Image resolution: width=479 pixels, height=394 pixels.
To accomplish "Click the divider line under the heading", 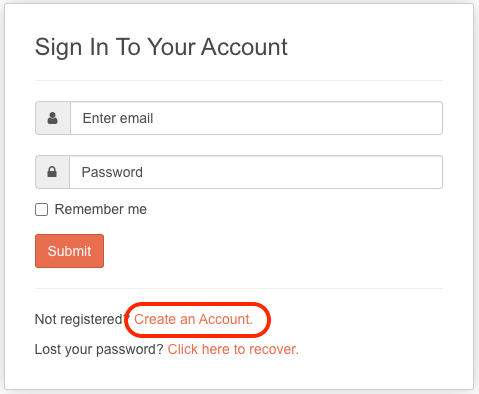I will (x=239, y=80).
